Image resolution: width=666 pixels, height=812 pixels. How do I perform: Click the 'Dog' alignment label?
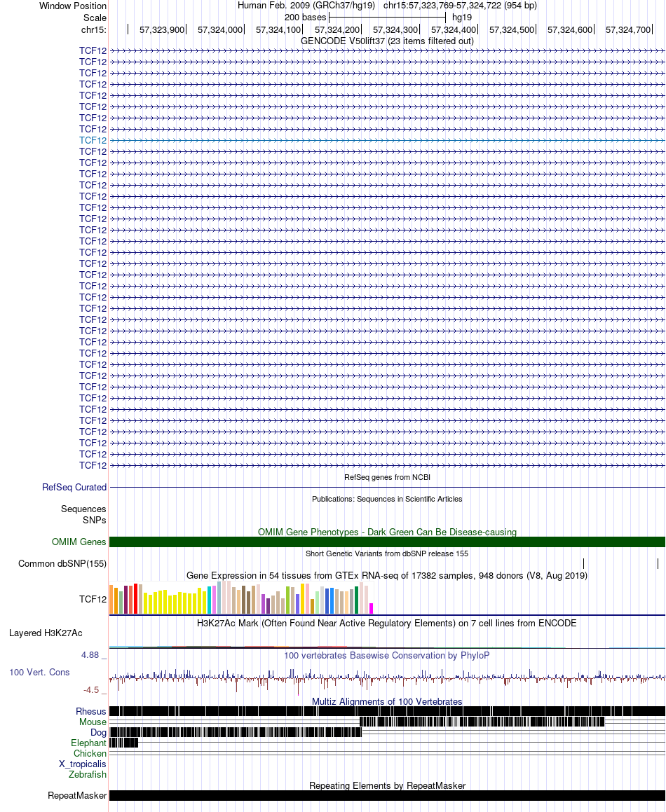coord(98,732)
